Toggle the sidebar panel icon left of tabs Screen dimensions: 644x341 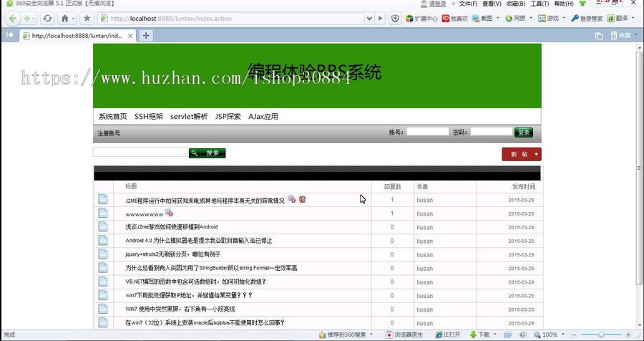click(10, 35)
